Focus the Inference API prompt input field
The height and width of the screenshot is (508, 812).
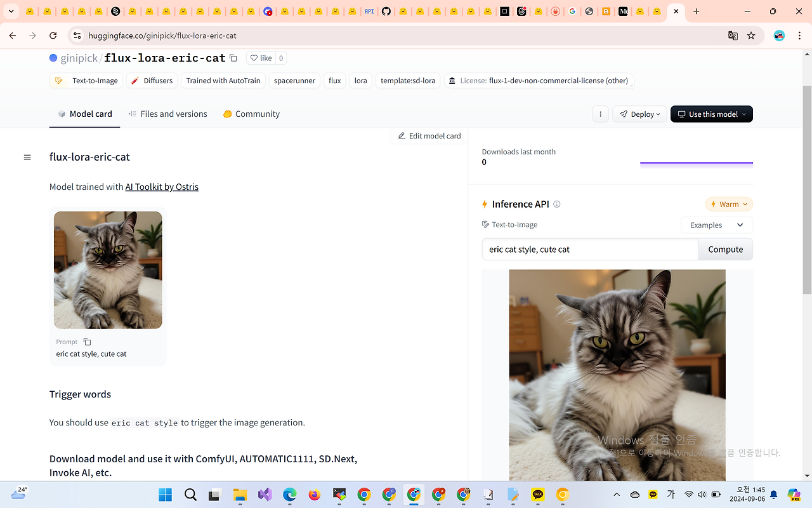pyautogui.click(x=590, y=250)
